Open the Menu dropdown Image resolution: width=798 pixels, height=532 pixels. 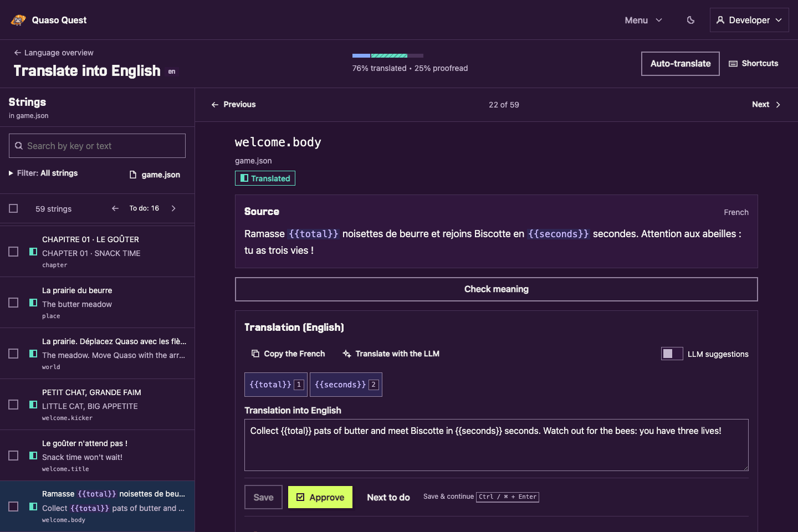tap(643, 20)
